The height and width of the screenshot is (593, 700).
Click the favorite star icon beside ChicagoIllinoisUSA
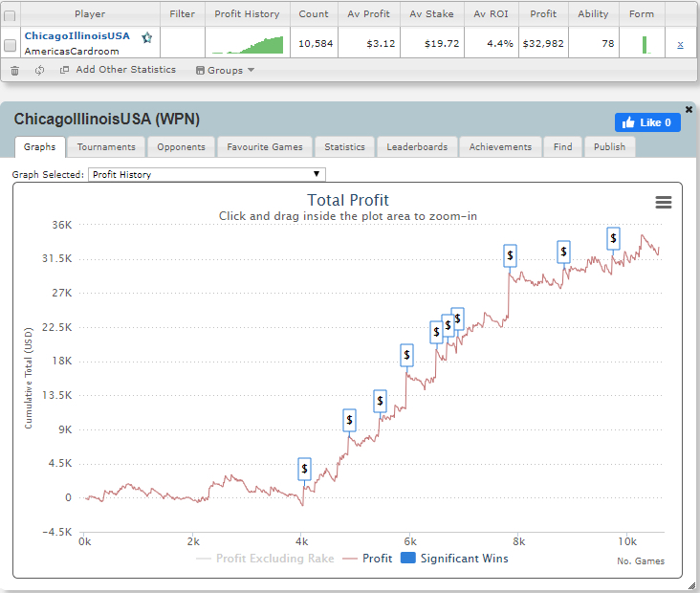(x=146, y=37)
